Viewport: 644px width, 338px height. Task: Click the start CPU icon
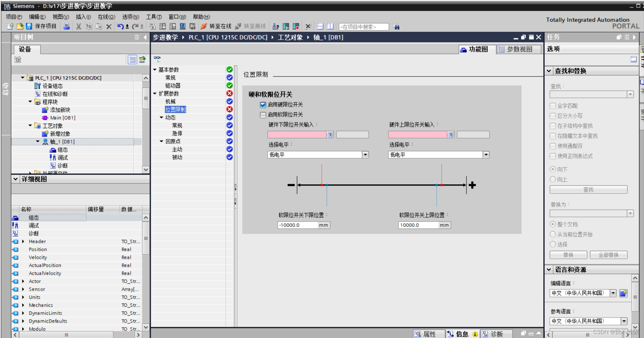pyautogui.click(x=286, y=26)
